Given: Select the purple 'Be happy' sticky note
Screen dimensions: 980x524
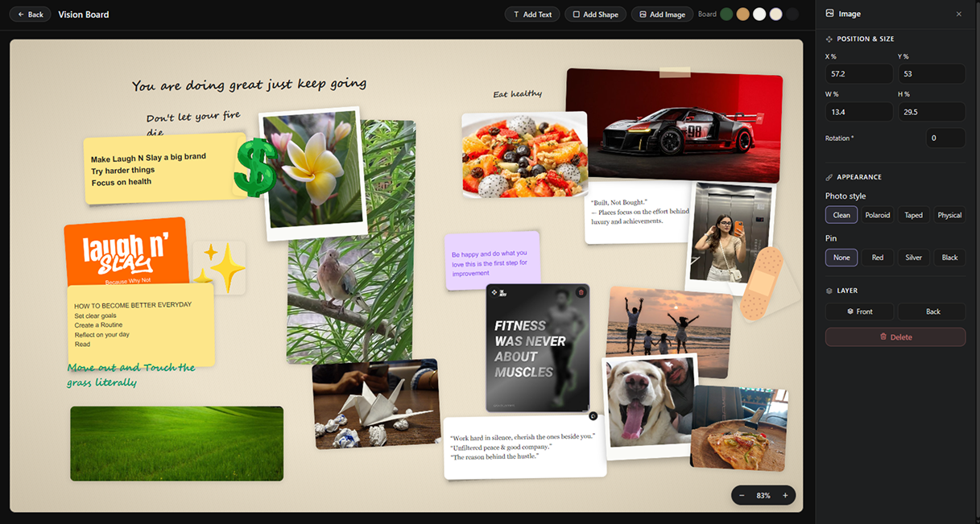Looking at the screenshot, I should (492, 260).
